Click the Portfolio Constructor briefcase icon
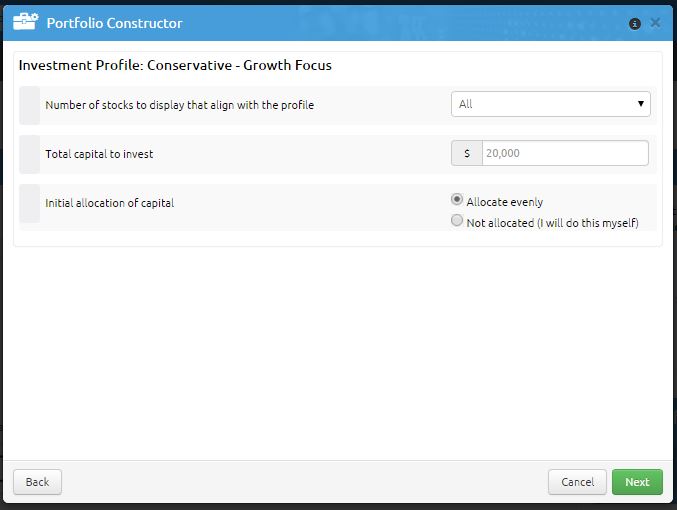The width and height of the screenshot is (677, 510). pos(25,21)
